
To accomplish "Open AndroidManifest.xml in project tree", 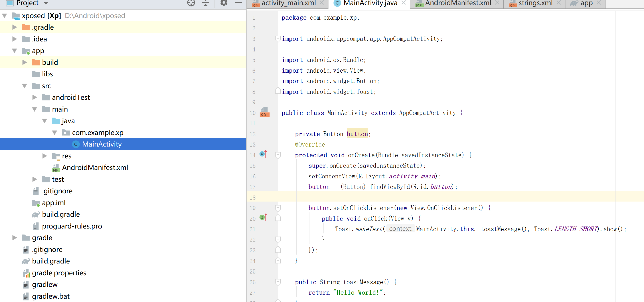I will [x=95, y=168].
